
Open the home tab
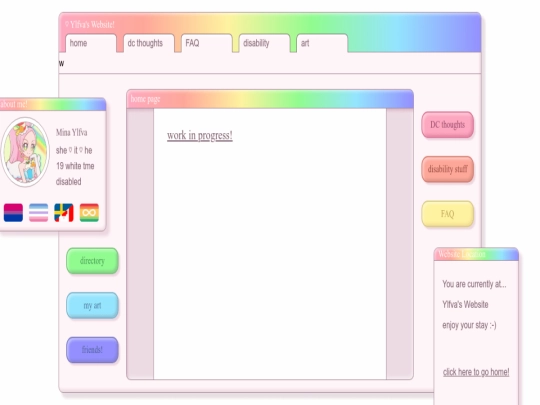tap(91, 43)
